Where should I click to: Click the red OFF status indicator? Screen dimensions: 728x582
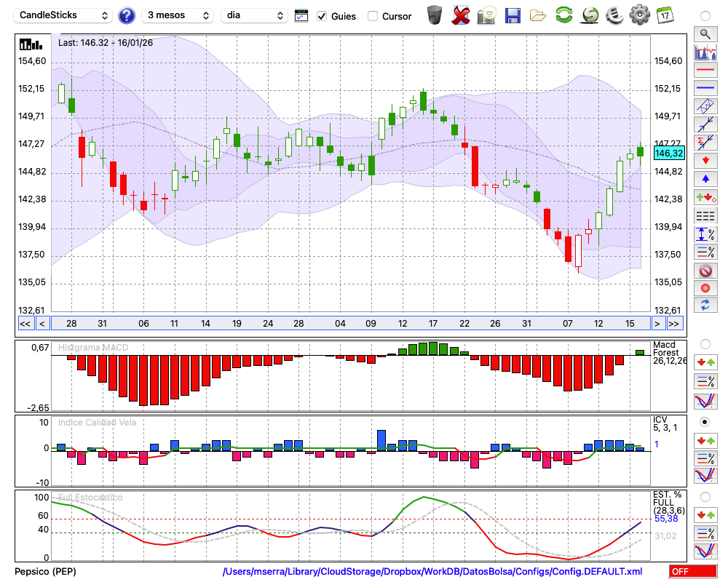(x=692, y=572)
